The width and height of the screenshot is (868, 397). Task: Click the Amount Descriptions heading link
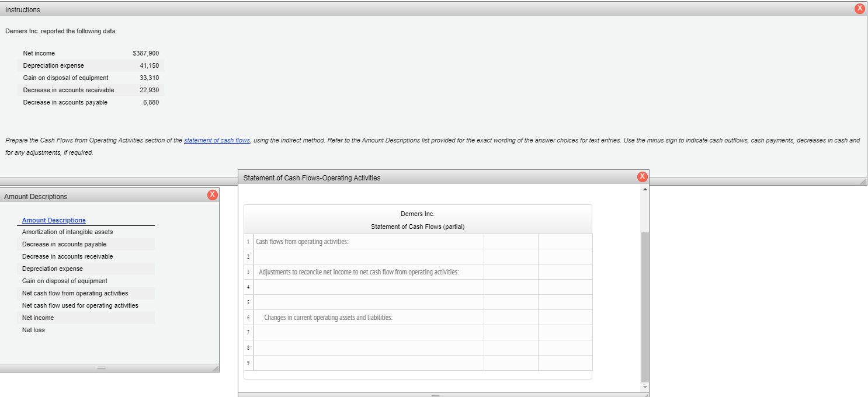(54, 220)
